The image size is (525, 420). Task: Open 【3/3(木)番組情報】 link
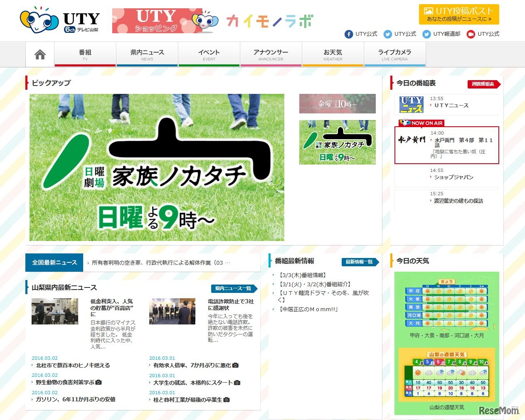pyautogui.click(x=302, y=275)
